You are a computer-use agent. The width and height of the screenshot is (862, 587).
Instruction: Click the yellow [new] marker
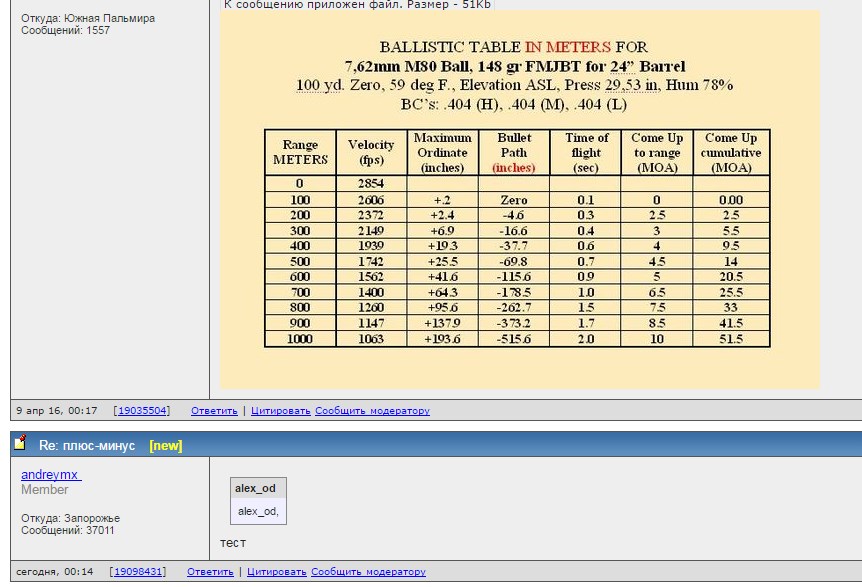166,445
